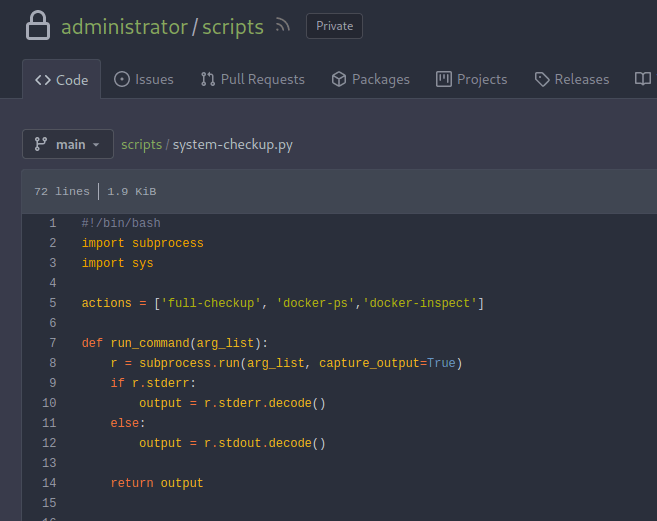The height and width of the screenshot is (521, 657).
Task: Select line number 5
Action: 52,303
